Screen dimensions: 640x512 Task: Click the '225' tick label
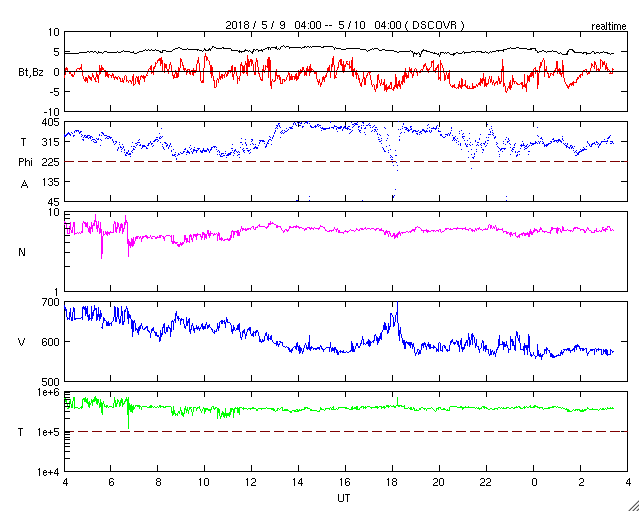[x=52, y=162]
